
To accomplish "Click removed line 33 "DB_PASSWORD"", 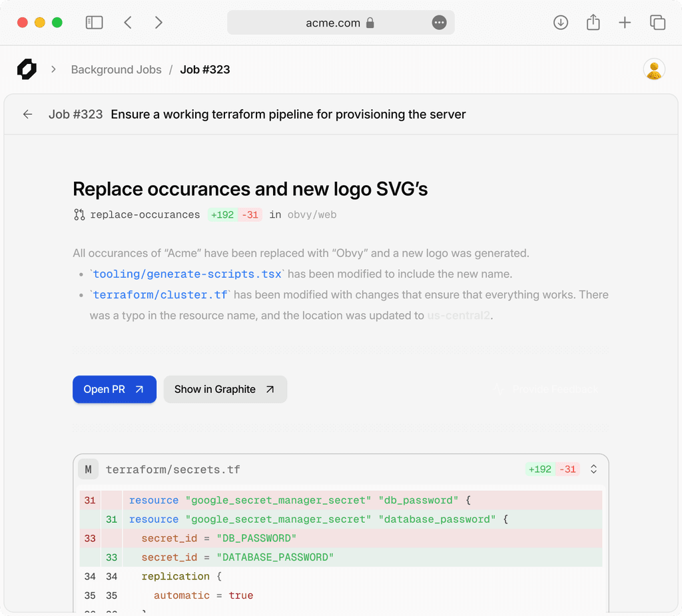I will tap(340, 539).
